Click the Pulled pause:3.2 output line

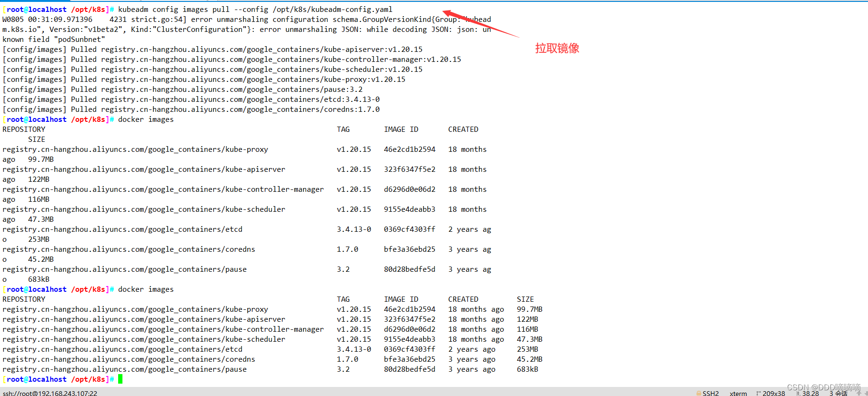(182, 89)
